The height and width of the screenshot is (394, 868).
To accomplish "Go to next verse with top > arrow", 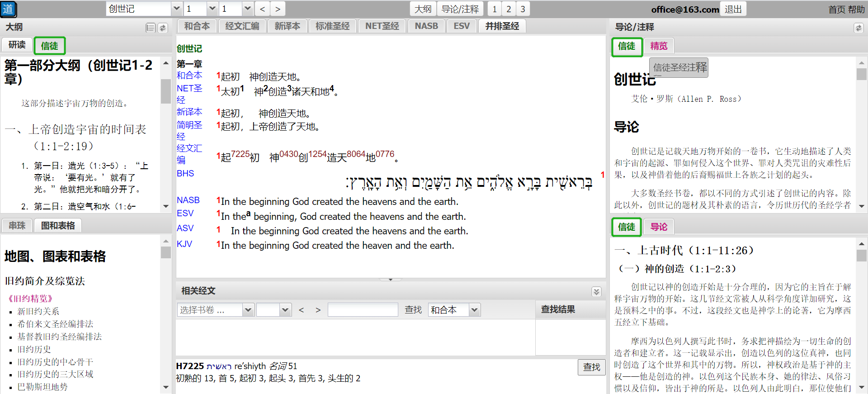I will pos(278,9).
